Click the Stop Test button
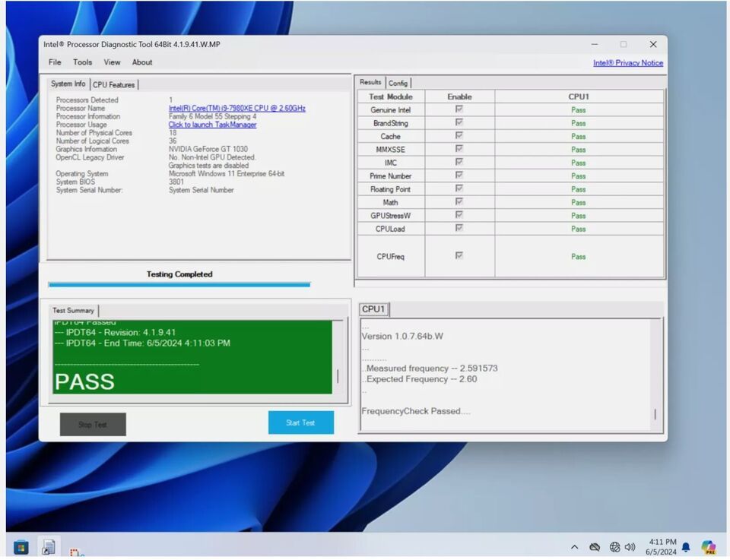The height and width of the screenshot is (560, 730). click(x=93, y=425)
